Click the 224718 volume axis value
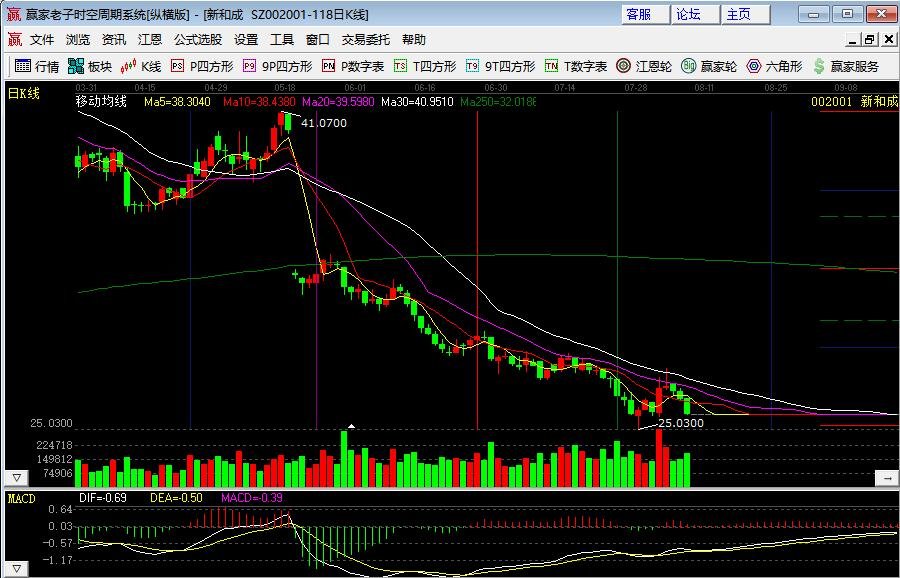 click(55, 445)
